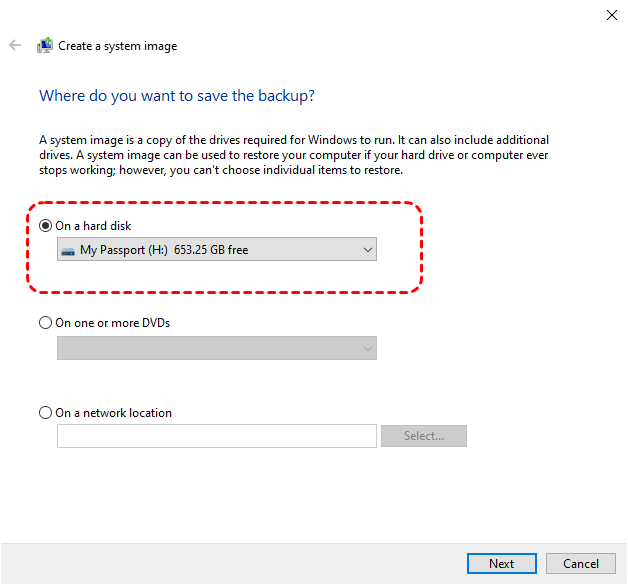Choose the On one or more DVDs radio button
628x585 pixels.
(46, 323)
